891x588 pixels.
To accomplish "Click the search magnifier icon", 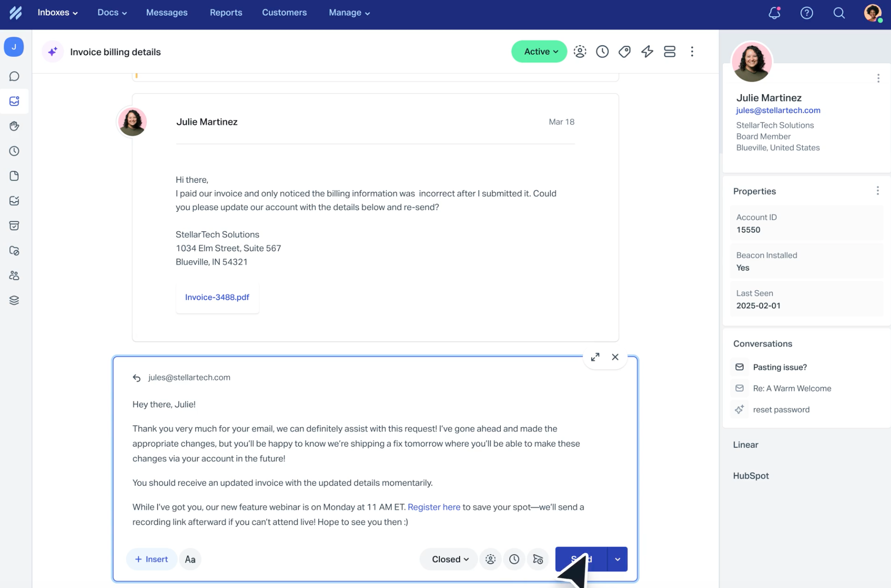I will [839, 13].
